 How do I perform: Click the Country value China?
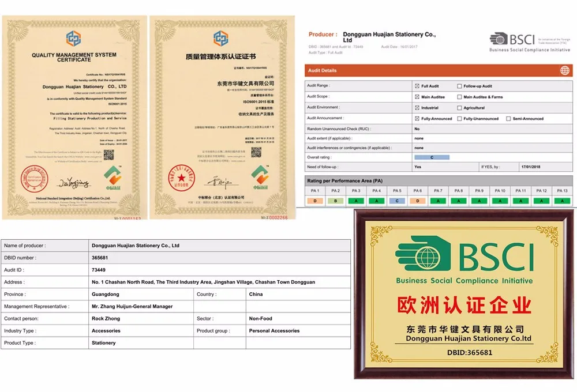tap(256, 294)
